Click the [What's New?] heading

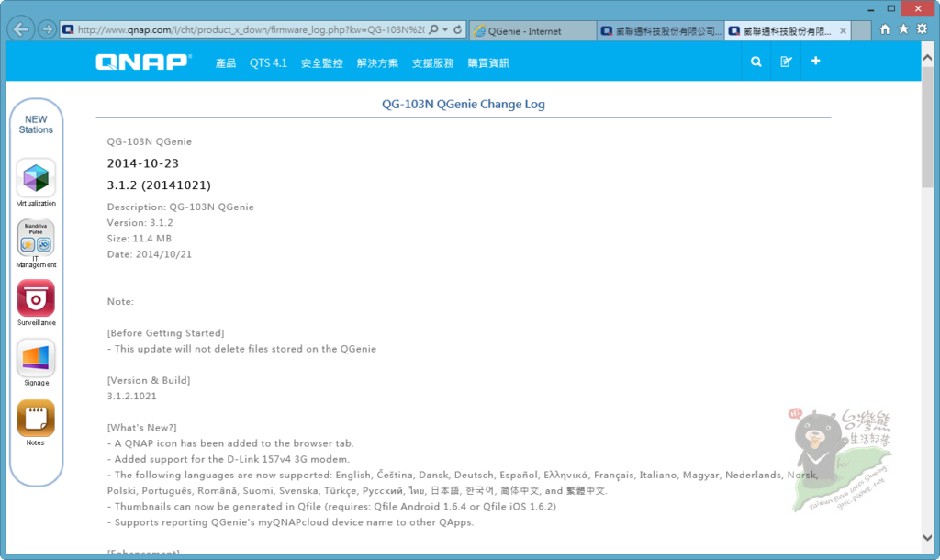[x=141, y=428]
